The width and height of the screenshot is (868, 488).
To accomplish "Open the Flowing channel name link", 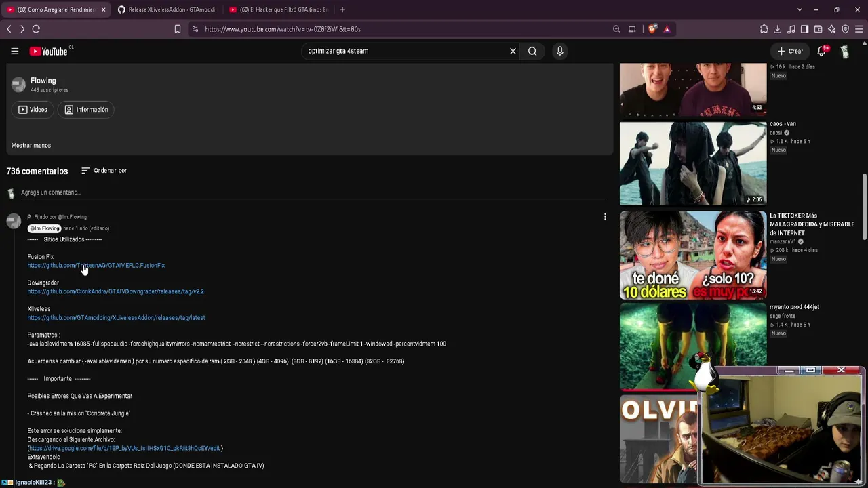I will [x=43, y=81].
